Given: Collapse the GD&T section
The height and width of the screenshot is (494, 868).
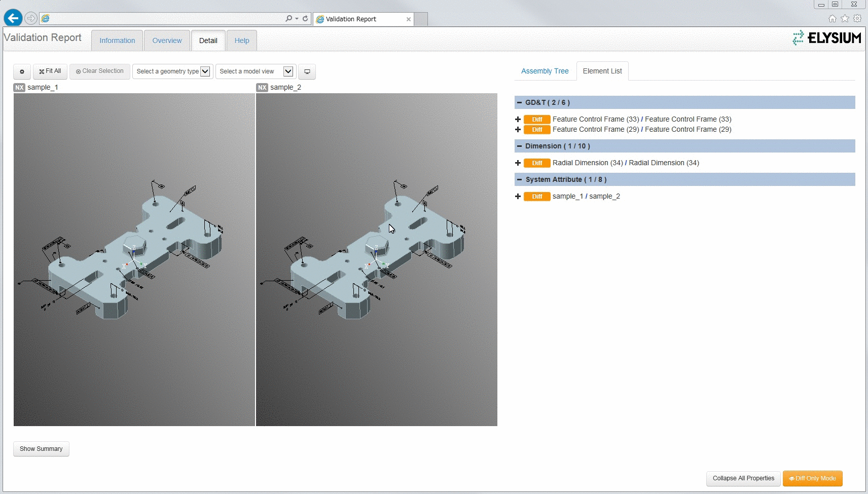Looking at the screenshot, I should point(519,102).
